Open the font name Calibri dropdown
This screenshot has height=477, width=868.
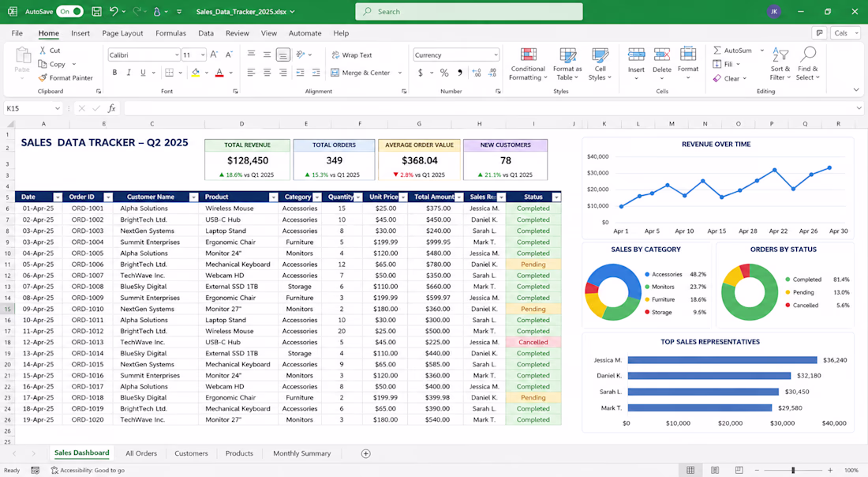pos(177,54)
